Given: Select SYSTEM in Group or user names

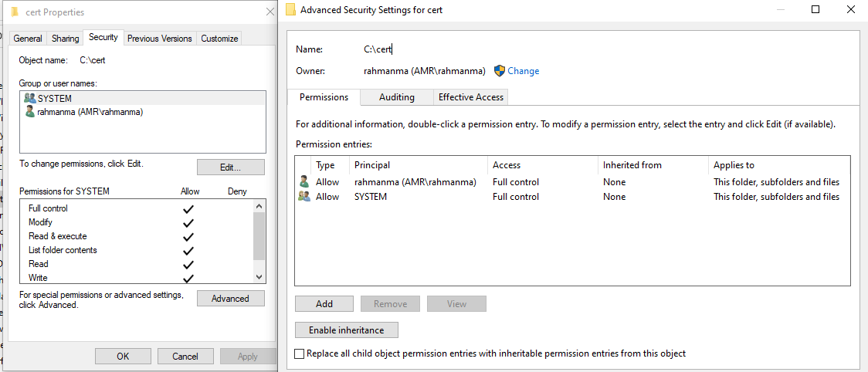Looking at the screenshot, I should coord(142,99).
